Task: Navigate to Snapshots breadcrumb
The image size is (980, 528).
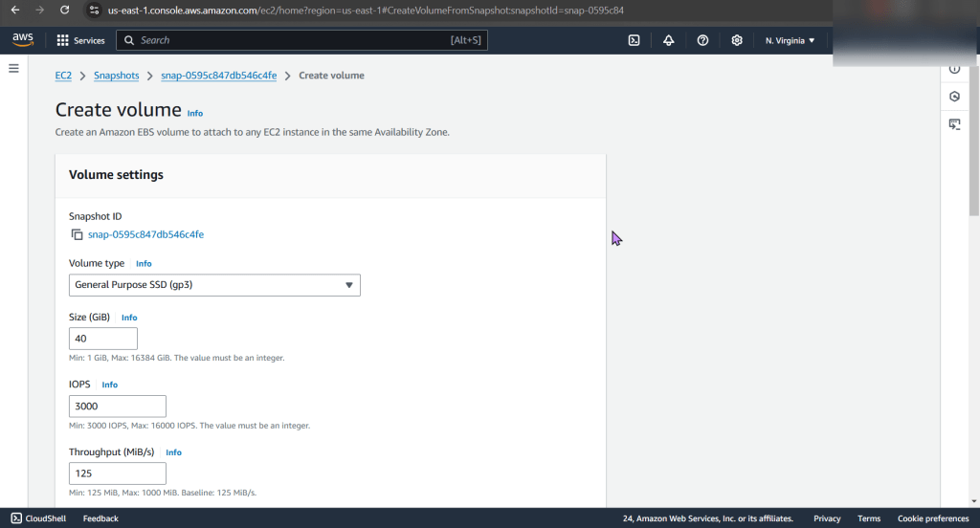Action: coord(116,76)
